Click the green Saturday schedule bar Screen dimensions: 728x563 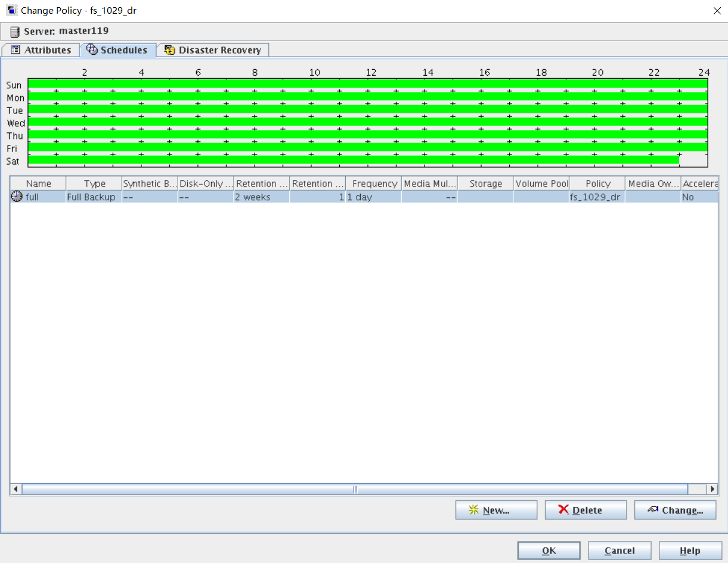point(353,160)
